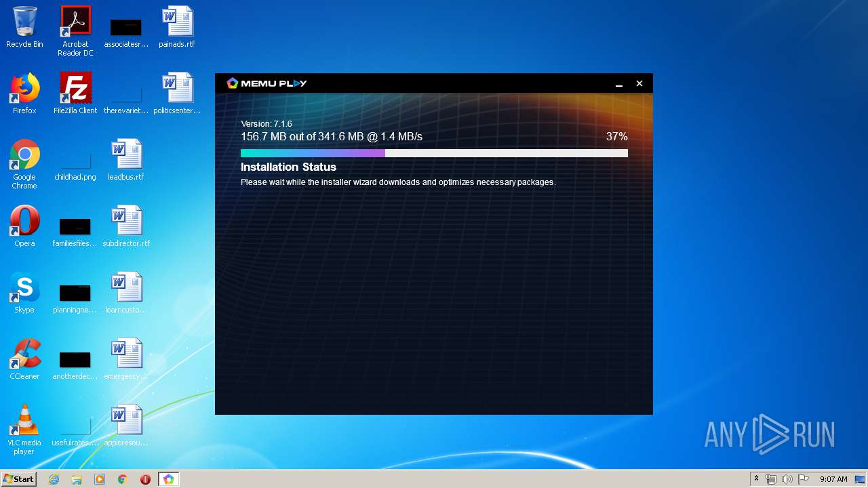The width and height of the screenshot is (868, 488).
Task: Minimize the MEmu Play installer window
Action: 618,84
